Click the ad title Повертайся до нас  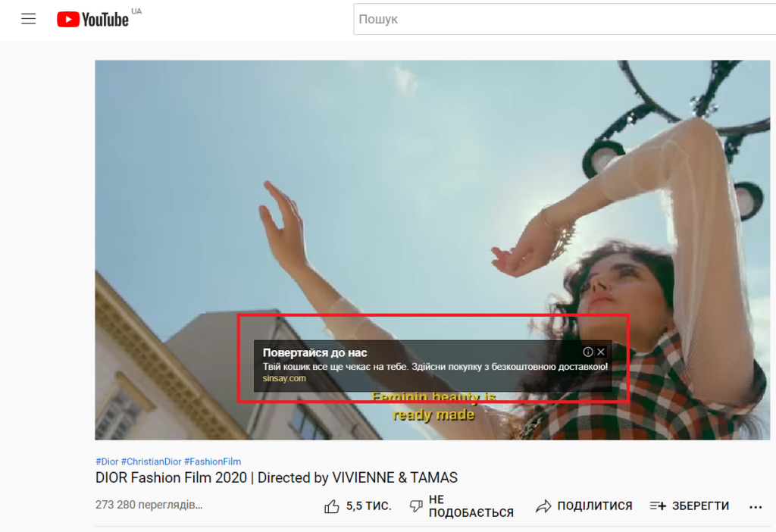(314, 353)
